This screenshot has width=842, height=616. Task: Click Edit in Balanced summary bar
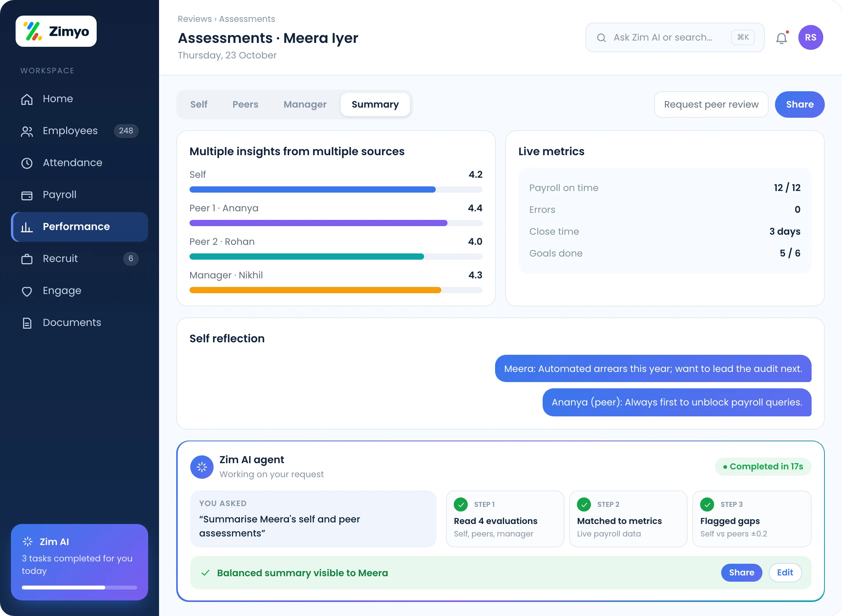(785, 573)
